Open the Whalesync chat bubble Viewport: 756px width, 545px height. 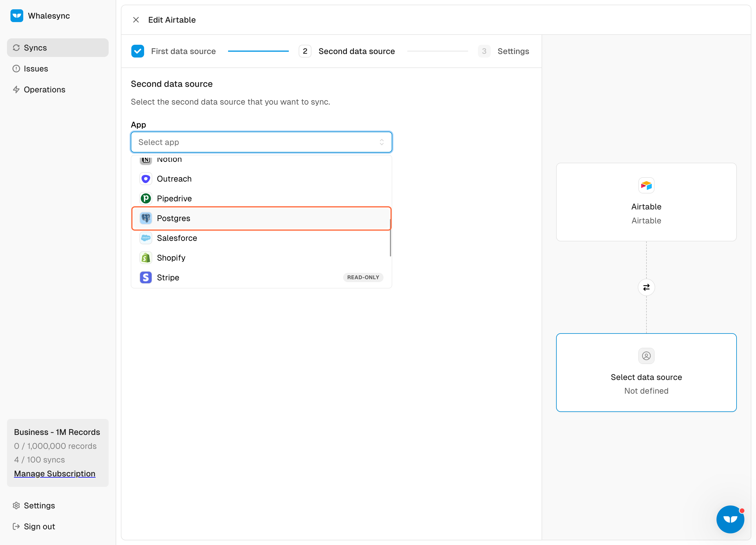pos(730,519)
